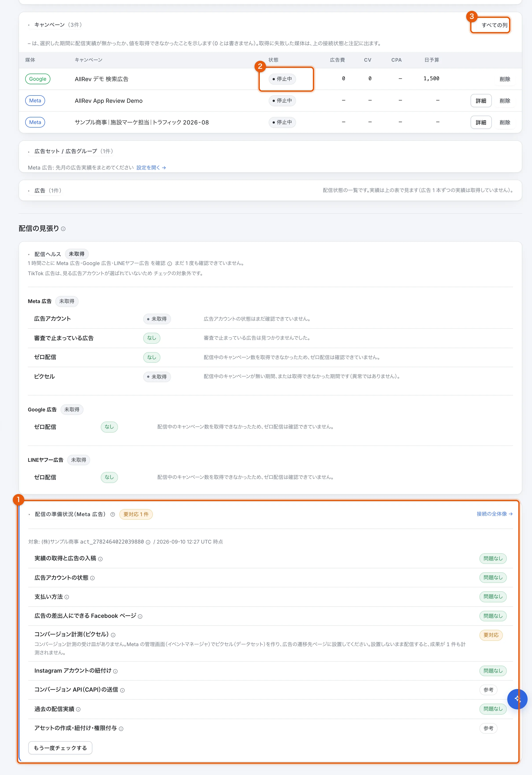The width and height of the screenshot is (532, 775).
Task: Click なし badge in Google 広告 ゼロ配信 row
Action: [x=109, y=427]
